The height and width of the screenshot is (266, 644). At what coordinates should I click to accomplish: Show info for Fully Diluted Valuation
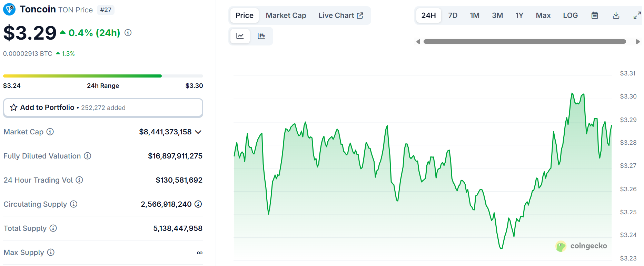(88, 156)
